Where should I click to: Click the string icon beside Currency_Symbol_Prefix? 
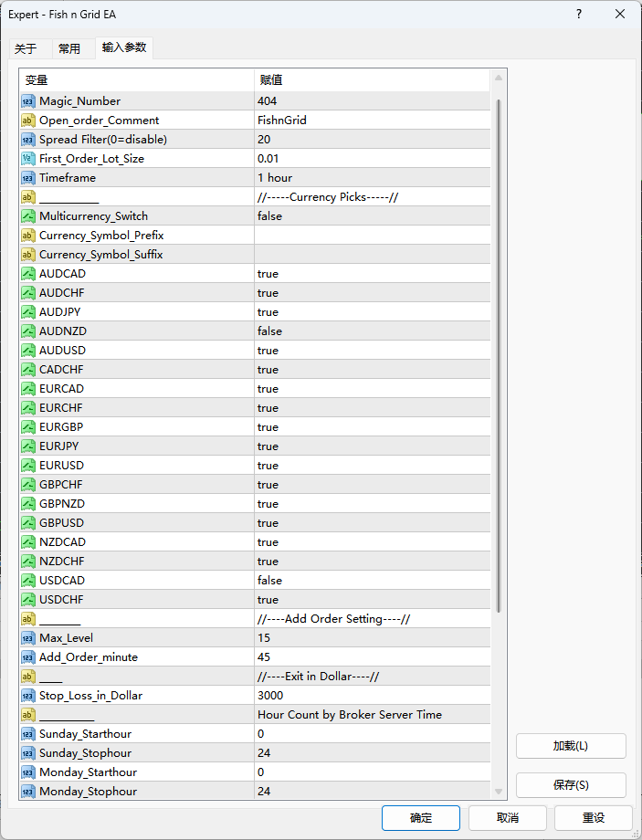click(28, 236)
